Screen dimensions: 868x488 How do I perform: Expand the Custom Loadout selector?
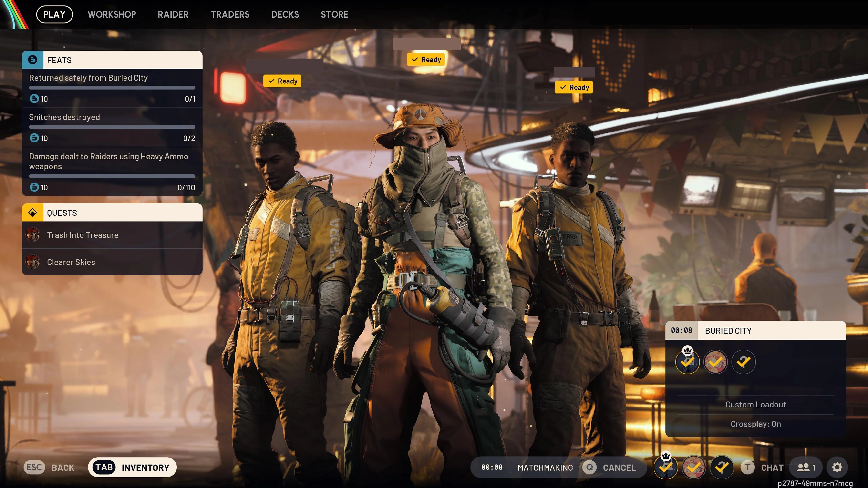[756, 404]
